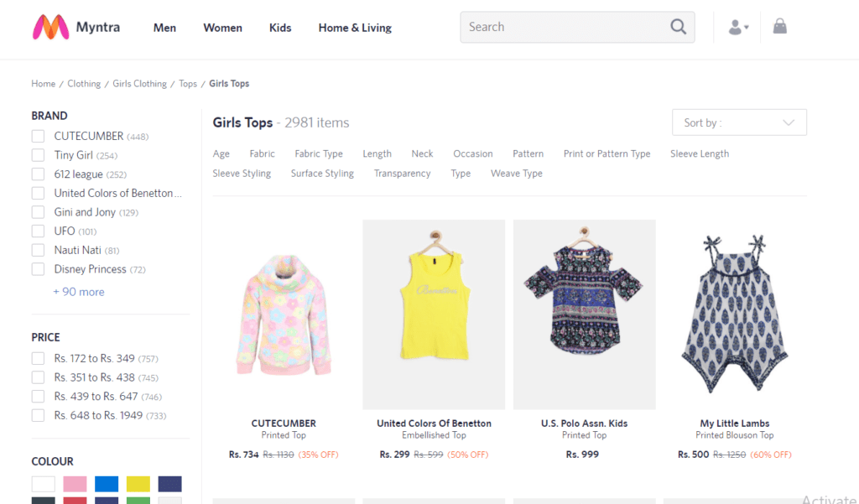Select the Disney Princess checkbox
The height and width of the screenshot is (504, 859).
tap(37, 268)
